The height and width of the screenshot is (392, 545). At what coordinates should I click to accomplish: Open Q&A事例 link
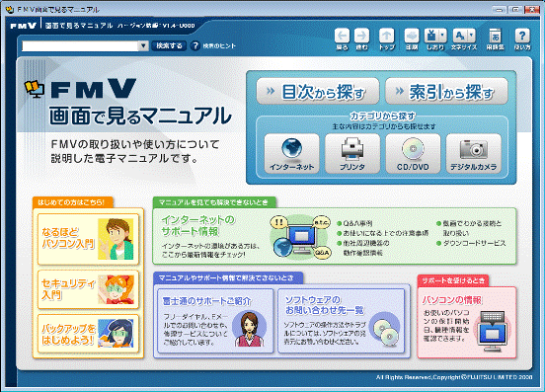[357, 223]
